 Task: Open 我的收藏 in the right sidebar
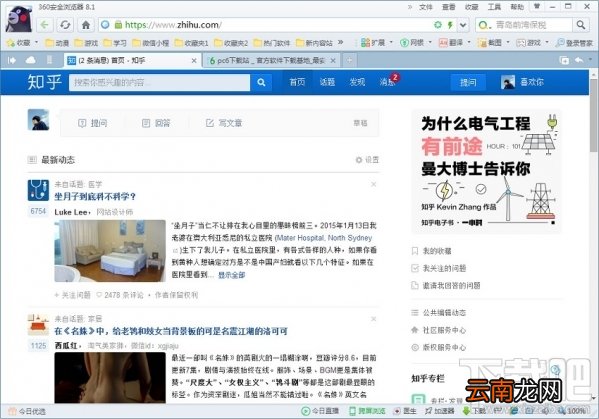click(x=432, y=251)
